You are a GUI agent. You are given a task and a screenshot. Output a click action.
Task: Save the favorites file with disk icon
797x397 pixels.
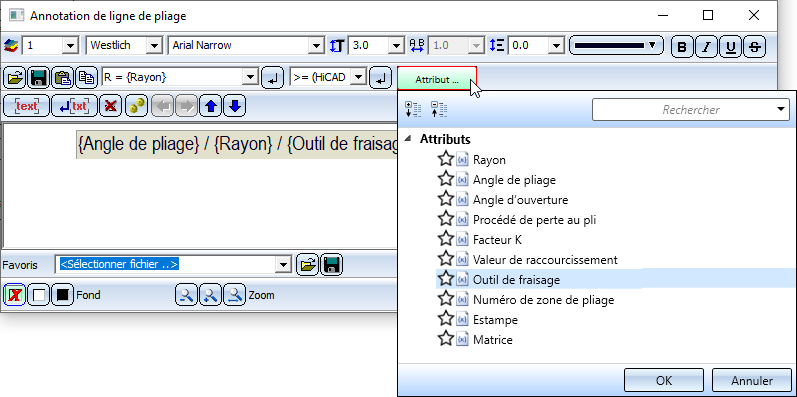click(x=332, y=265)
